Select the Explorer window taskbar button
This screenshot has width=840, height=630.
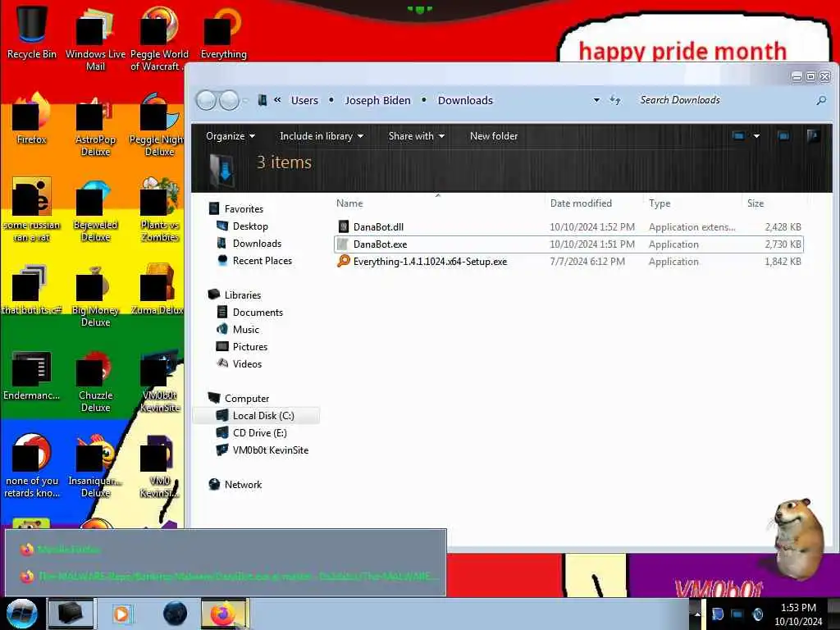71,614
